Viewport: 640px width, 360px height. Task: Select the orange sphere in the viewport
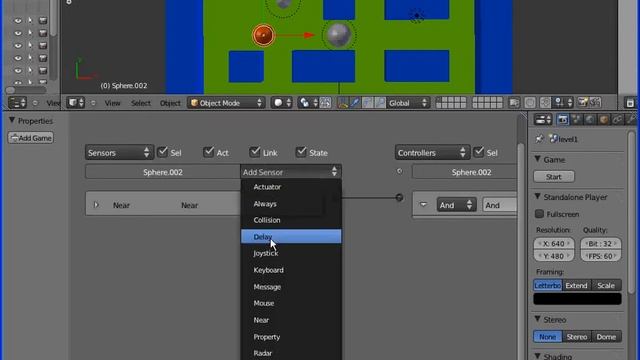263,35
